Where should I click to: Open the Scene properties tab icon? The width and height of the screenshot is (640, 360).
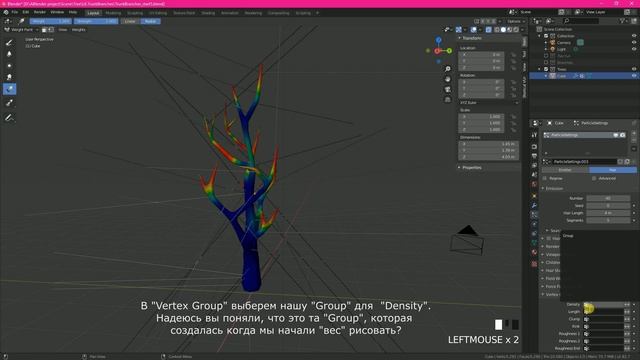pyautogui.click(x=534, y=175)
